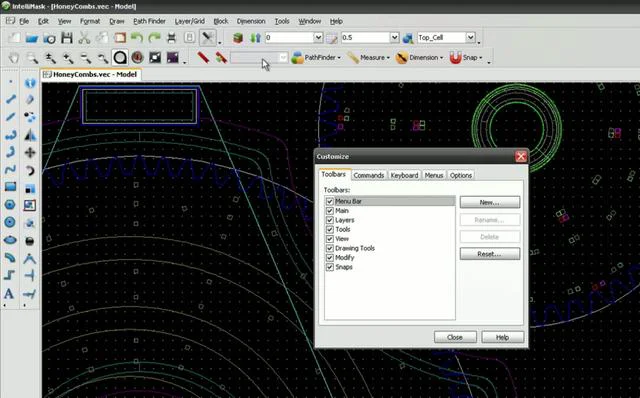This screenshot has width=640, height=398.
Task: Open the Top_Cell dropdown
Action: pyautogui.click(x=471, y=38)
